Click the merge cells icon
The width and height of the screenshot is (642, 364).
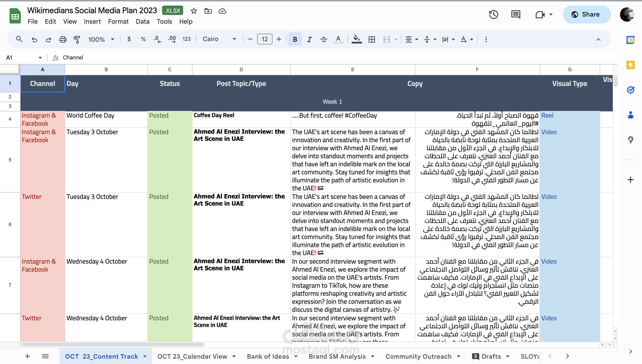[387, 39]
